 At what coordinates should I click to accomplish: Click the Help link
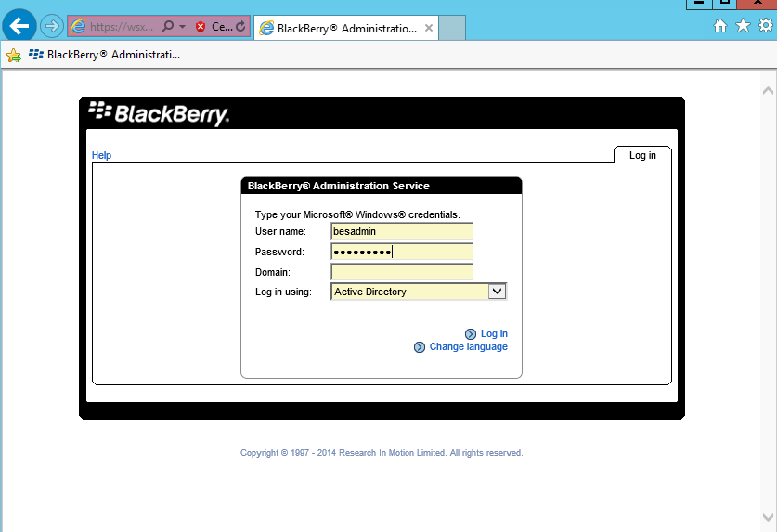click(x=101, y=155)
